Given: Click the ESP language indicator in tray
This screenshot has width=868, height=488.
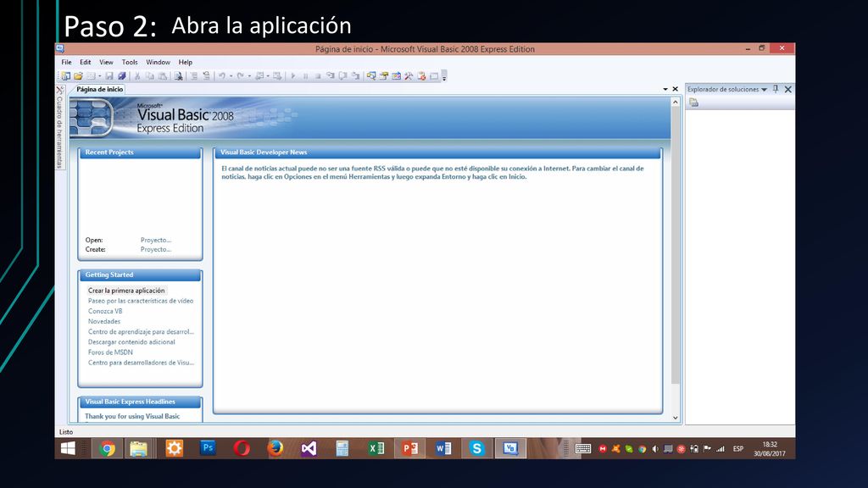Looking at the screenshot, I should pos(738,449).
